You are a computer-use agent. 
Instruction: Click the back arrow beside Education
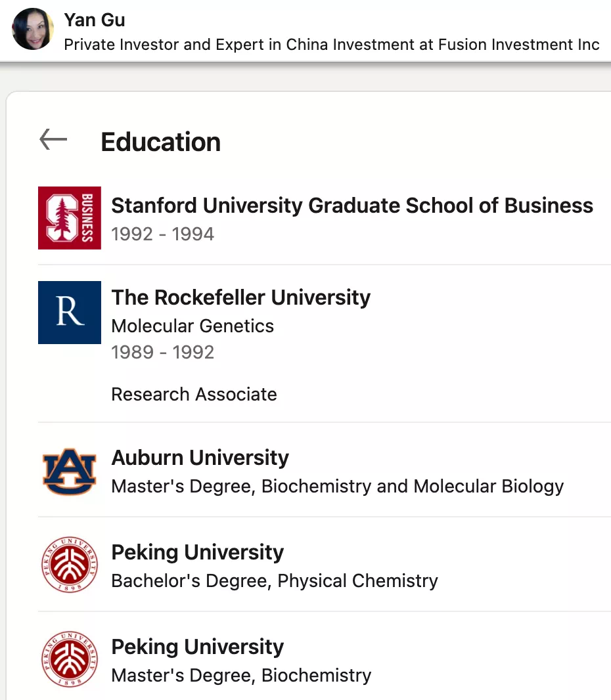tap(53, 139)
